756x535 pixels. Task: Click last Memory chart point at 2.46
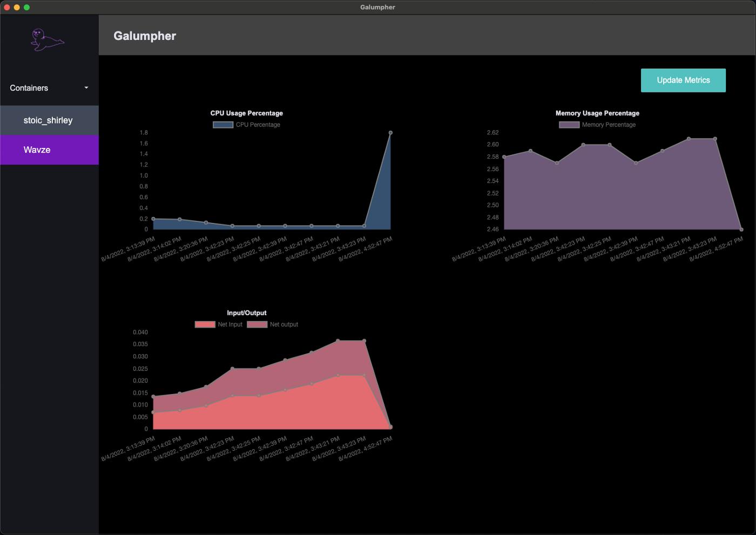pyautogui.click(x=741, y=229)
